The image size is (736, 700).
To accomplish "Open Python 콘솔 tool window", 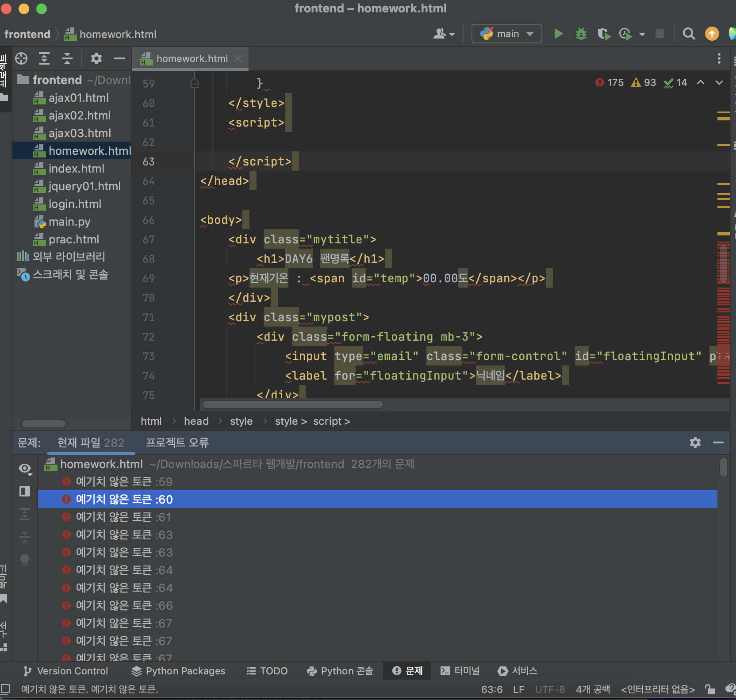I will tap(340, 671).
